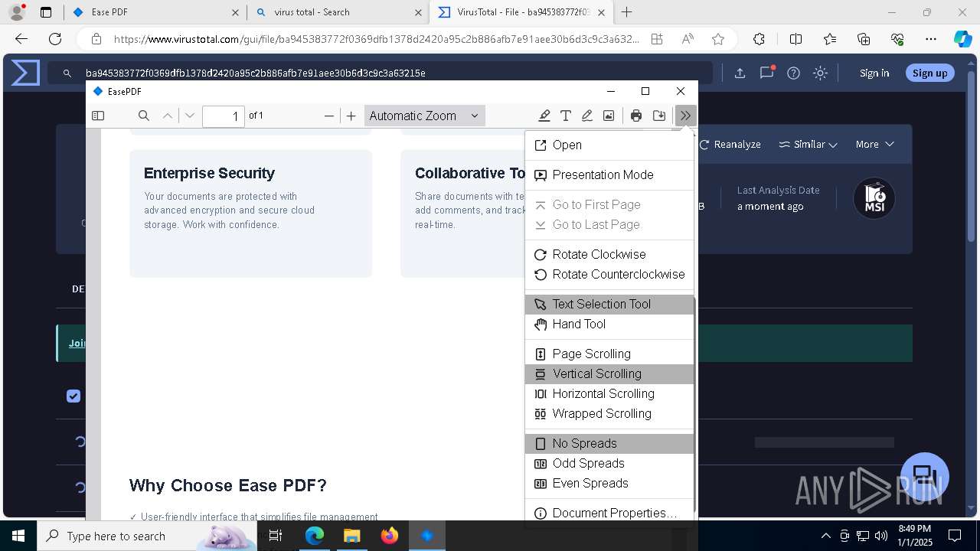Viewport: 980px width, 551px height.
Task: Launch Edge from the taskbar
Action: pyautogui.click(x=315, y=536)
